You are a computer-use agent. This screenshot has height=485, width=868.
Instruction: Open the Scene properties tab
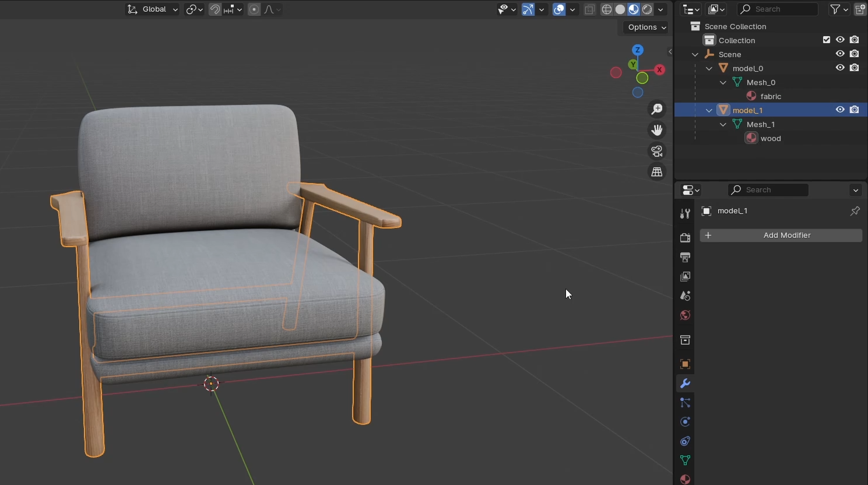click(x=685, y=296)
